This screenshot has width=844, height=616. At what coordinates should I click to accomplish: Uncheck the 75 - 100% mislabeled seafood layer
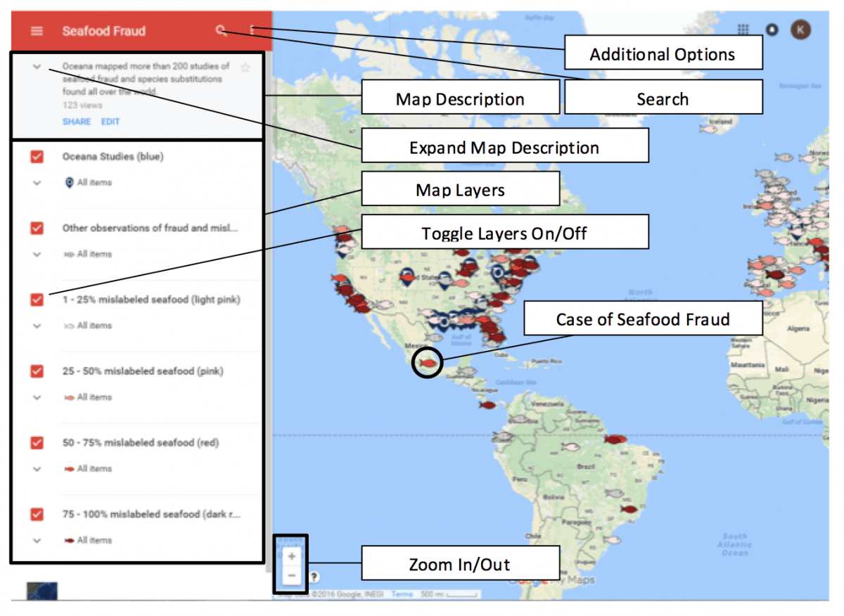pos(37,515)
